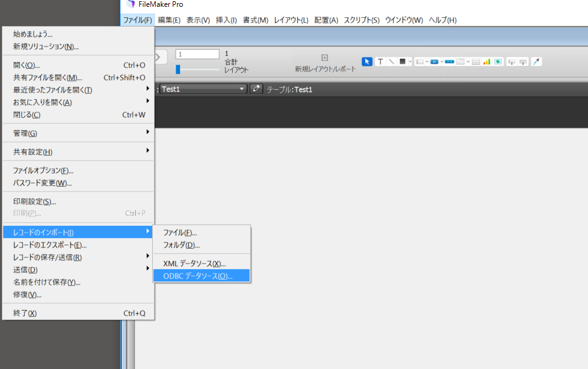Expand the tab control tool dropdown
The width and height of the screenshot is (588, 369).
tap(467, 61)
